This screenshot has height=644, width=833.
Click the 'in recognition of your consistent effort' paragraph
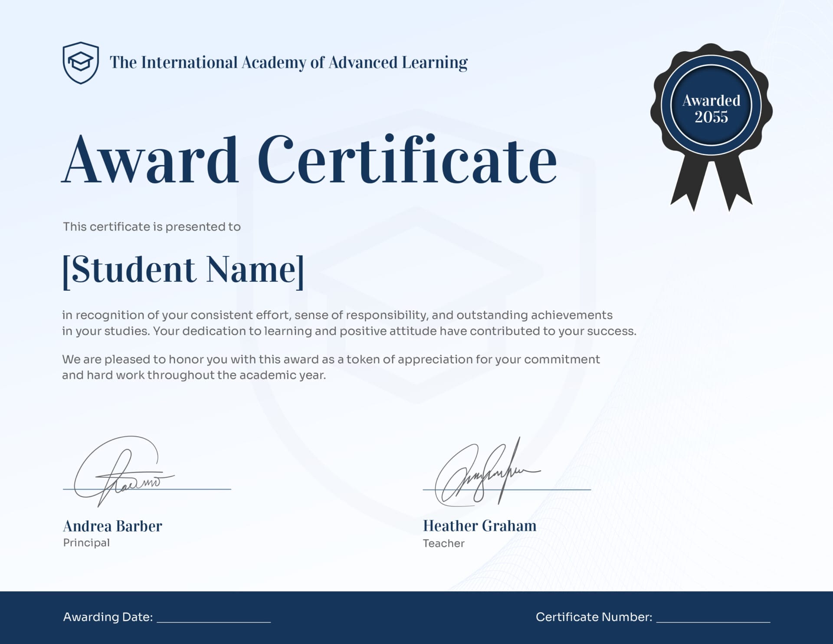point(348,323)
